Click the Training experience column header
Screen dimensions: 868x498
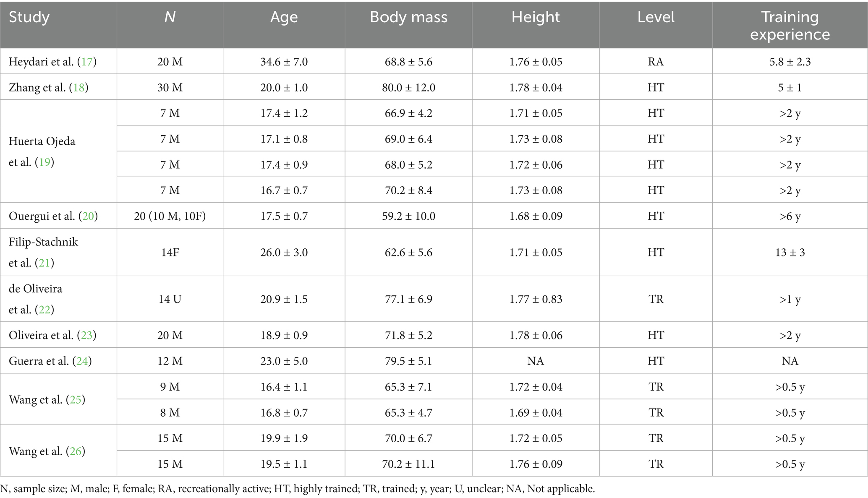pyautogui.click(x=790, y=26)
